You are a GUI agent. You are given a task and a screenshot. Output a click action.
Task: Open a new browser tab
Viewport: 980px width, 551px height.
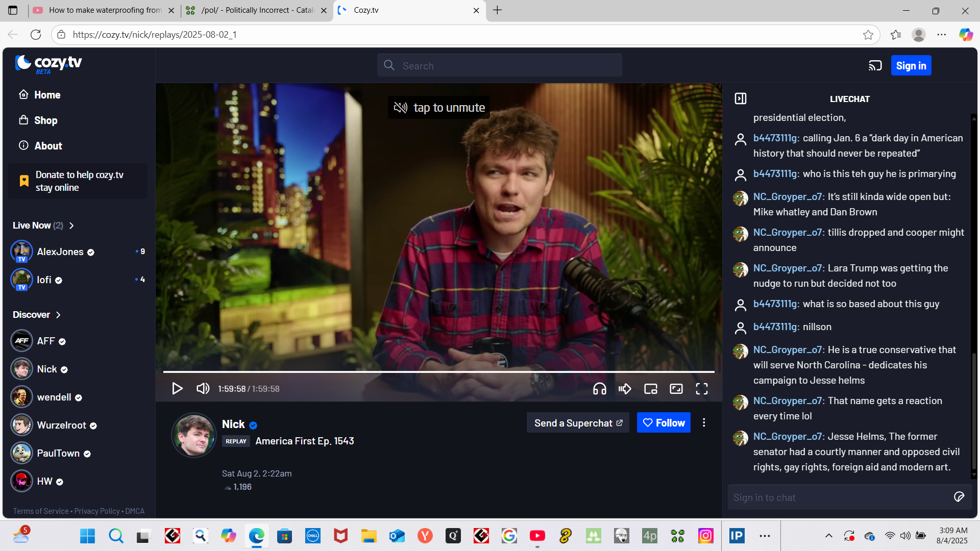(x=498, y=10)
